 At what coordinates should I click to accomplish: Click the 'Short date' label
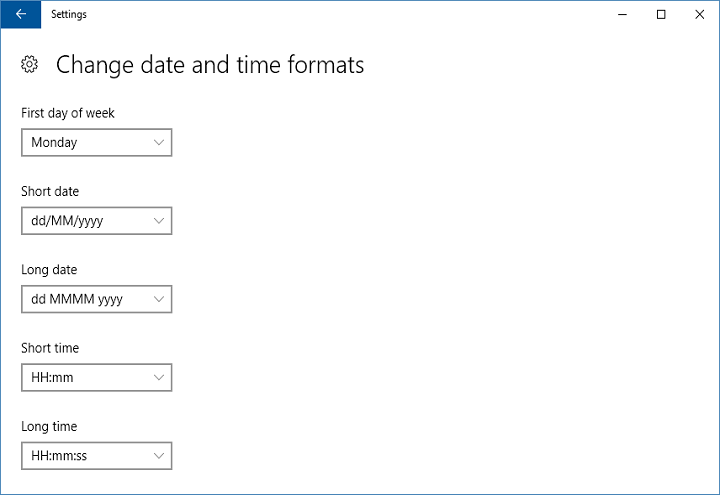point(50,191)
